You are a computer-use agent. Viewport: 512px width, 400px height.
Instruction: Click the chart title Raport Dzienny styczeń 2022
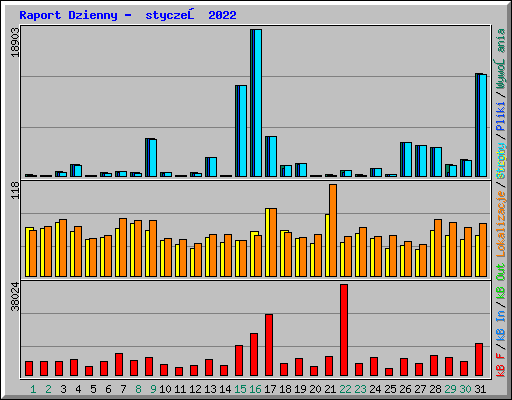128,15
